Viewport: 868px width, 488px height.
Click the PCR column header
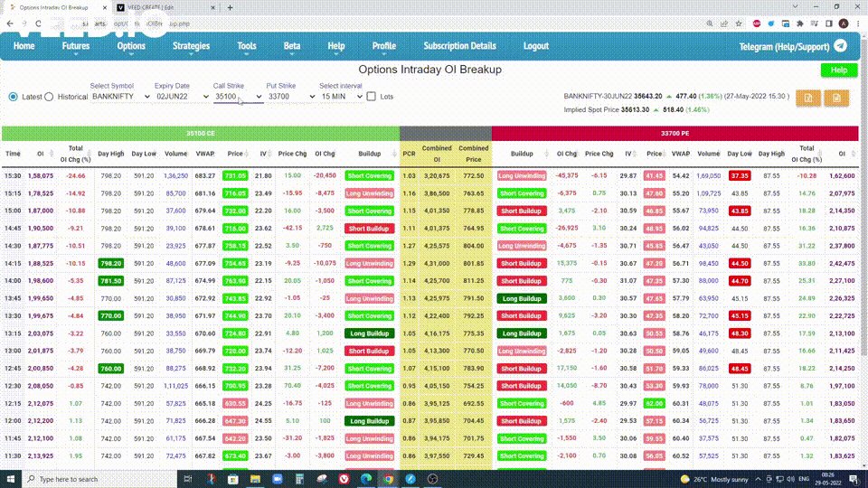409,154
